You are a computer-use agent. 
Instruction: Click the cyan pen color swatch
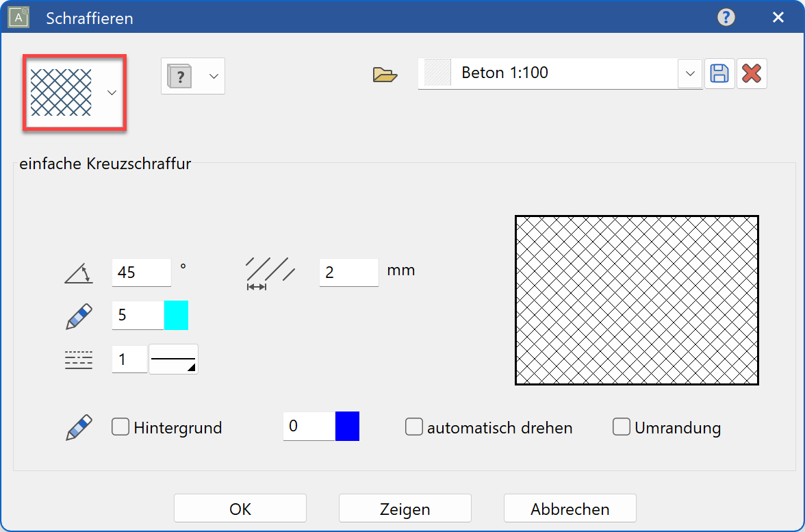point(177,315)
